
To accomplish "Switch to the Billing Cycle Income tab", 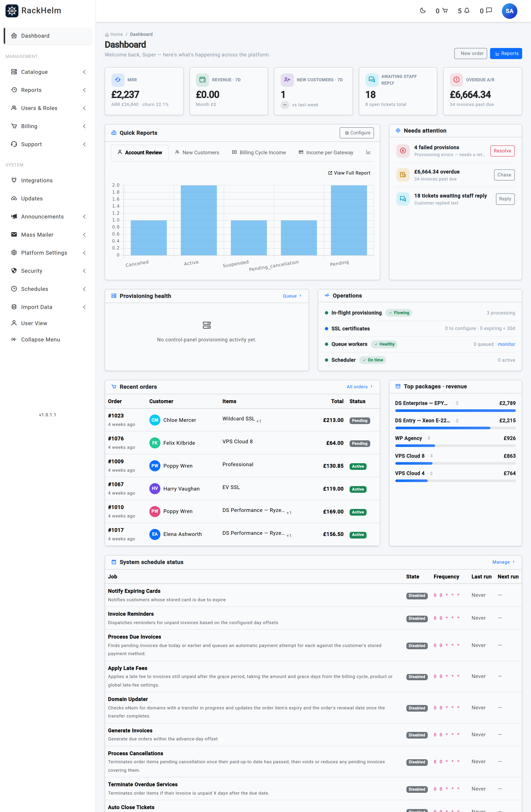I will 259,152.
